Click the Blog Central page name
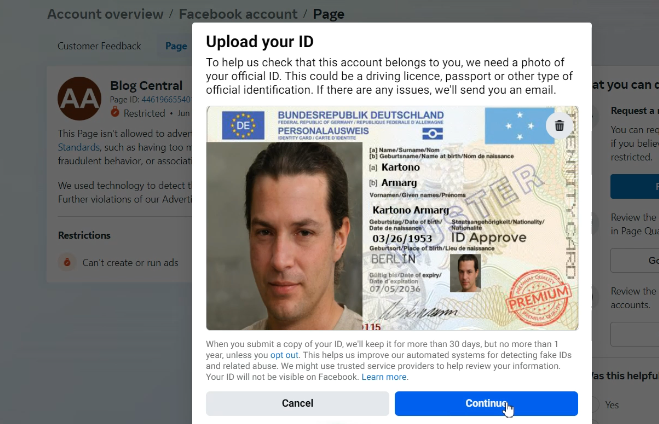The image size is (659, 424). point(146,86)
